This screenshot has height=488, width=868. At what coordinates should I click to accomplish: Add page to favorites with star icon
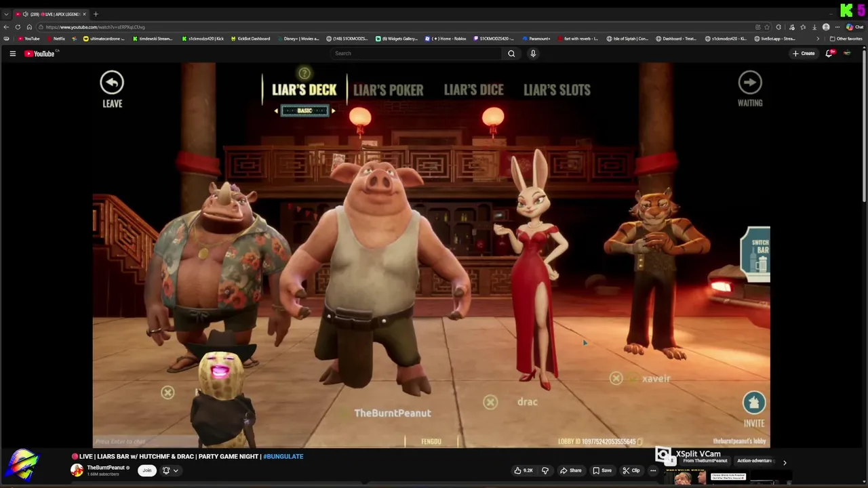pyautogui.click(x=767, y=27)
